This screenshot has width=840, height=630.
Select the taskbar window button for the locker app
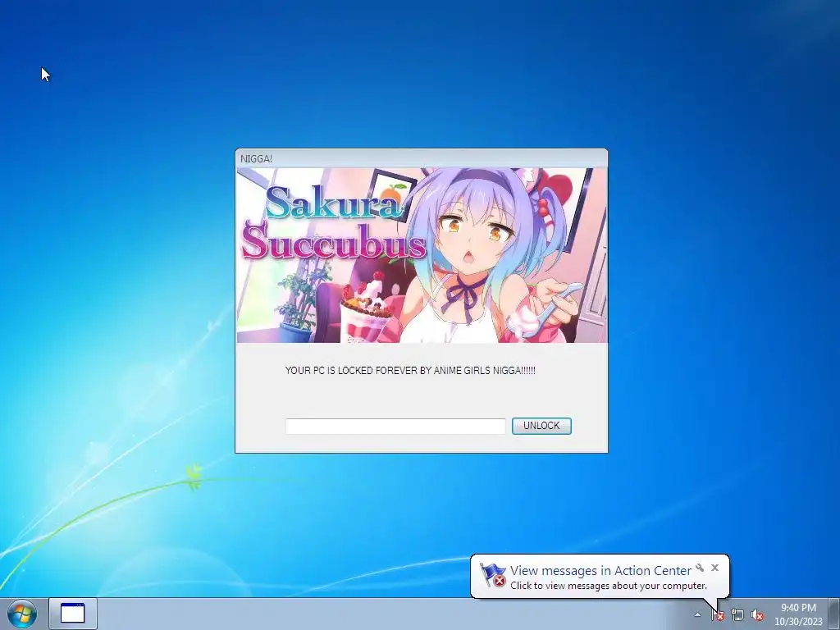tap(73, 614)
